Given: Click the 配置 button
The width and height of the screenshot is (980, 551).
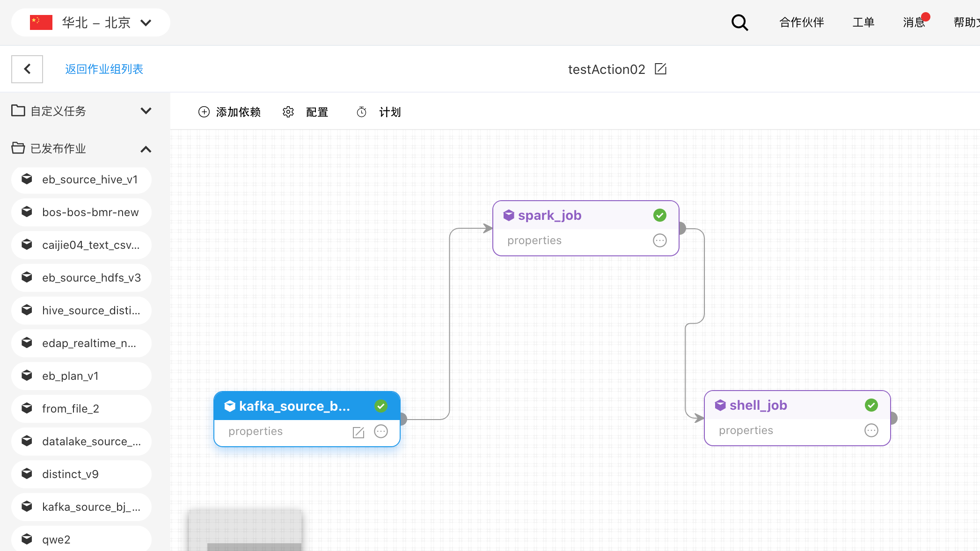Looking at the screenshot, I should click(x=305, y=112).
